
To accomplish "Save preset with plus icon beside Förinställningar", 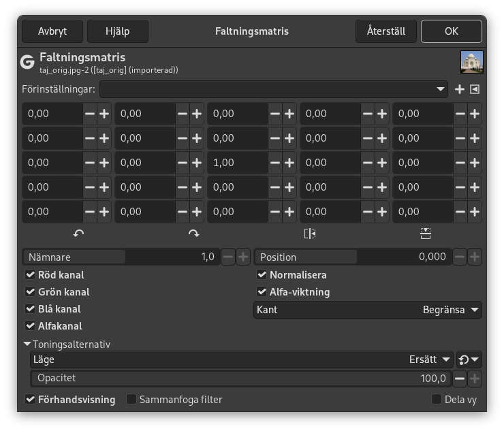I will [460, 89].
